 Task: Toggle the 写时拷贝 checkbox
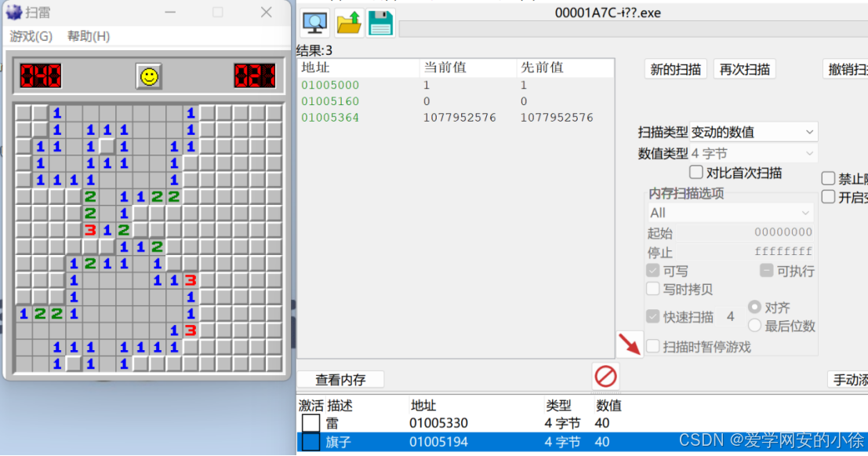coord(652,289)
